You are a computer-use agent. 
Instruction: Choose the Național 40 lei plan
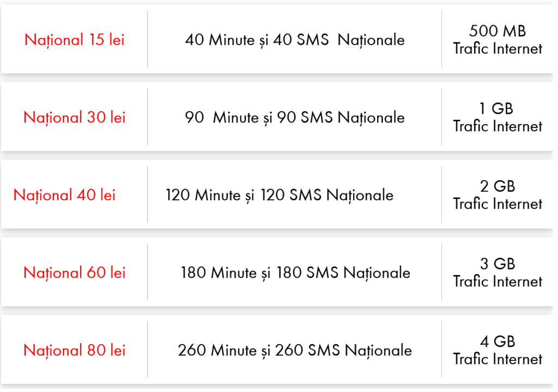(64, 195)
